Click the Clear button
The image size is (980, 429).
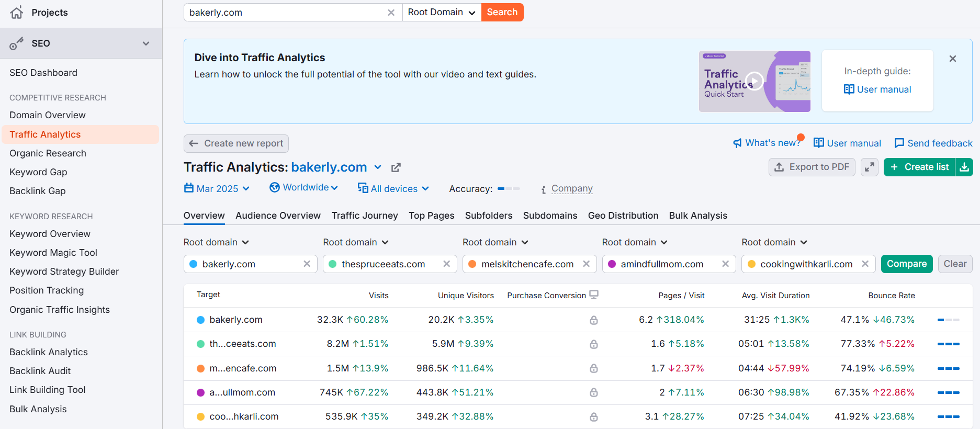[955, 264]
